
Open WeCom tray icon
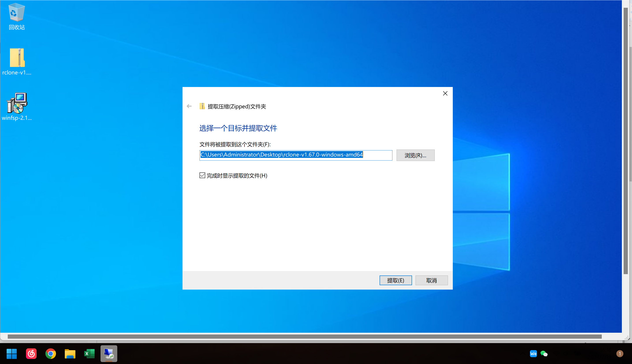pos(533,353)
